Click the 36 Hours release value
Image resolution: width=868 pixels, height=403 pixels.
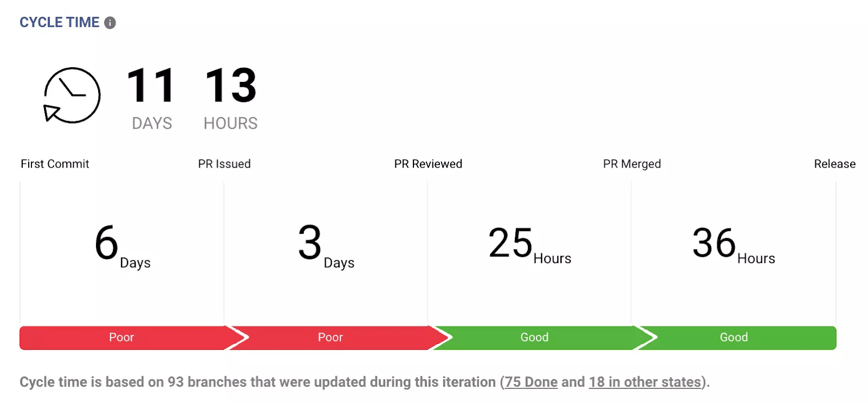pos(733,245)
